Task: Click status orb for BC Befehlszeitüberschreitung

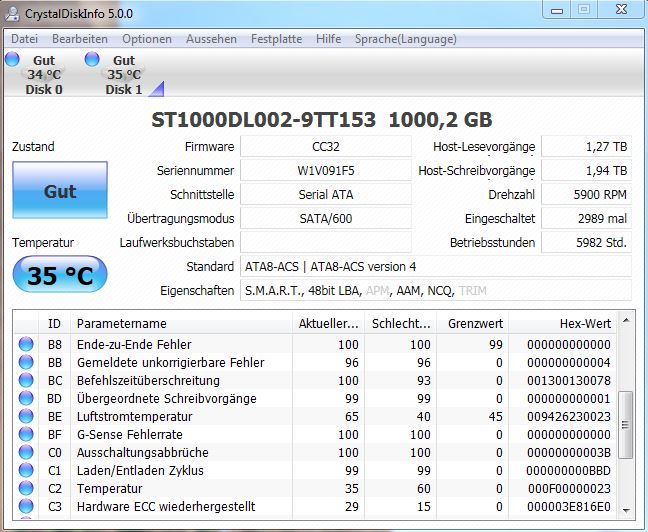Action: click(x=26, y=380)
